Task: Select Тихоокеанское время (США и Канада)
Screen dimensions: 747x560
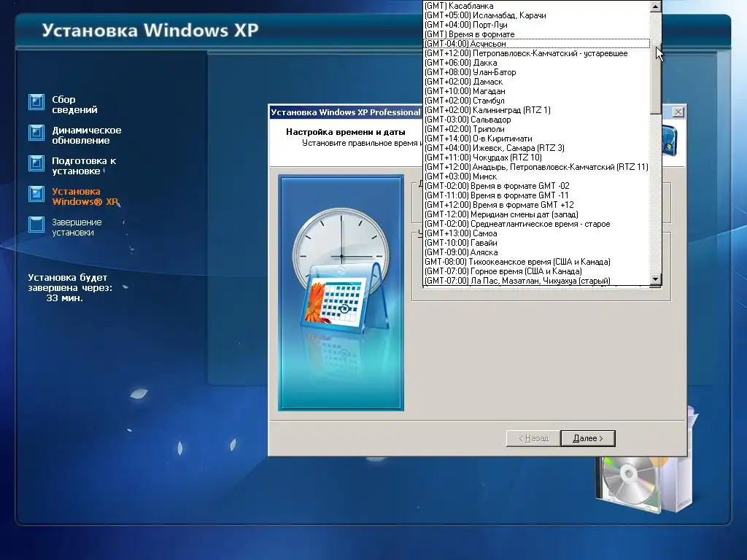Action: (x=536, y=262)
